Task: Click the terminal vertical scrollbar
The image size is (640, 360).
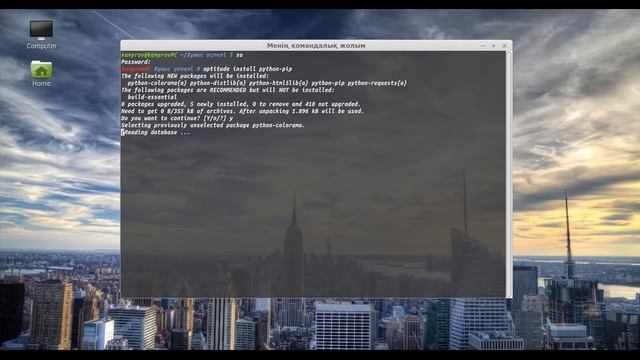Action: [509, 174]
